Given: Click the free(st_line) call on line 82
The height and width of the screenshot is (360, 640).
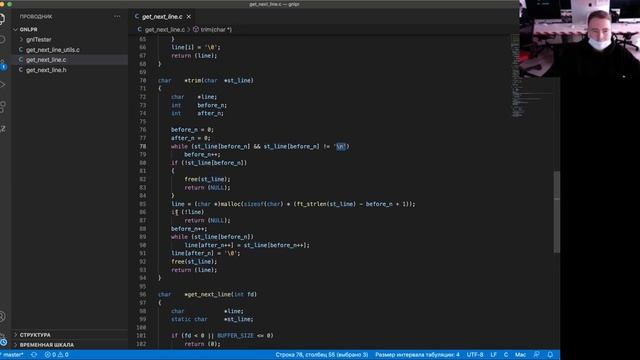Looking at the screenshot, I should click(207, 179).
